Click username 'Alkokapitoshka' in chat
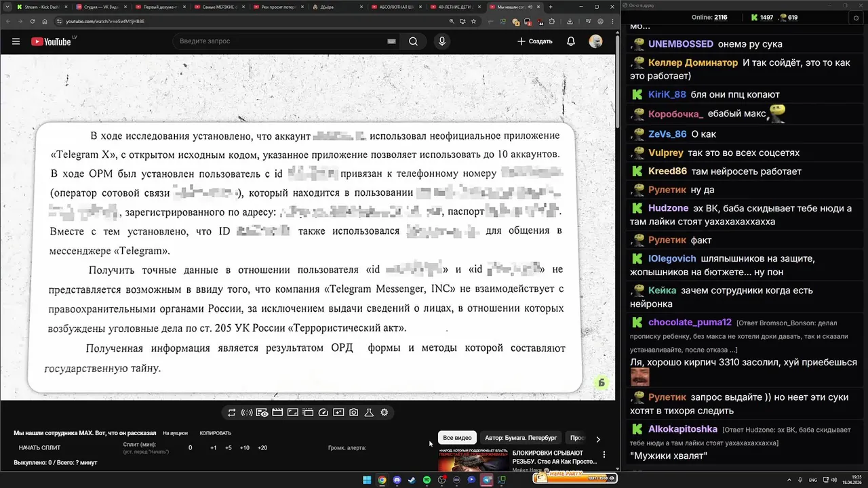The image size is (868, 488). pos(682,430)
